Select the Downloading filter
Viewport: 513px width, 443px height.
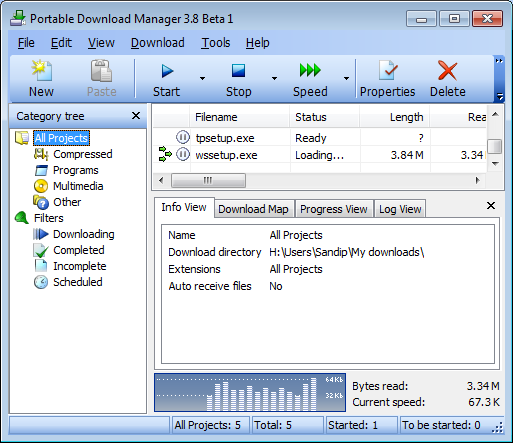[x=84, y=234]
